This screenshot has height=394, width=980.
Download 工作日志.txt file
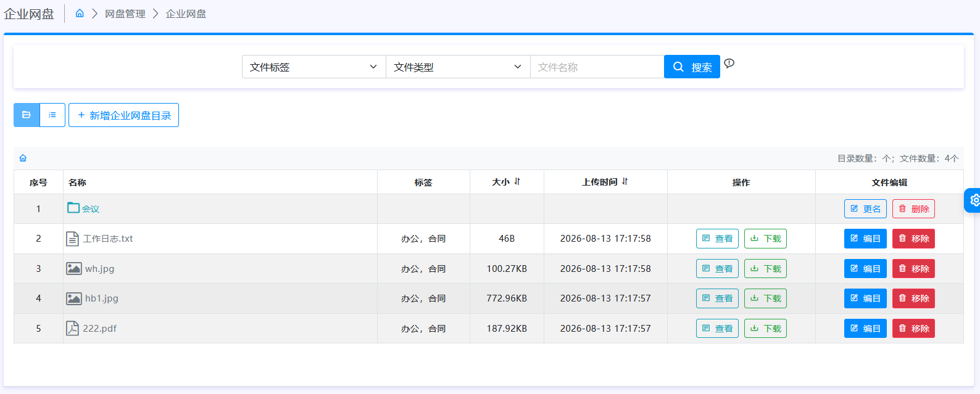[765, 239]
